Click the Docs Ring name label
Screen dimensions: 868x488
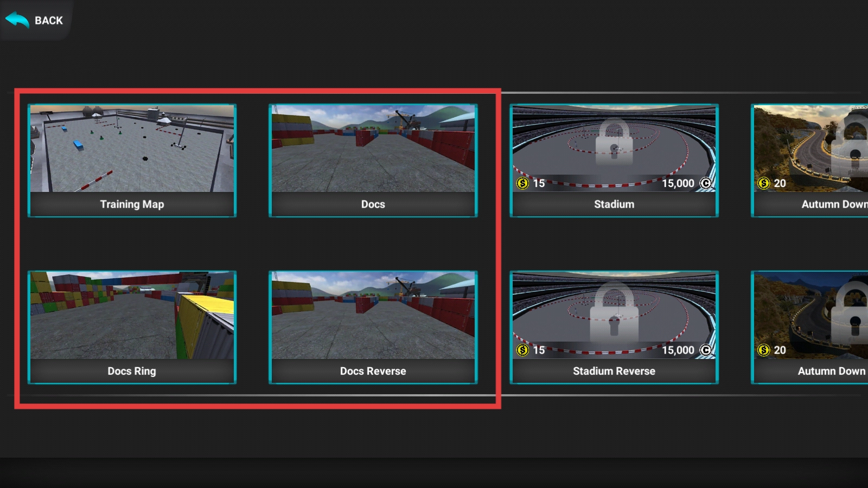(x=132, y=371)
